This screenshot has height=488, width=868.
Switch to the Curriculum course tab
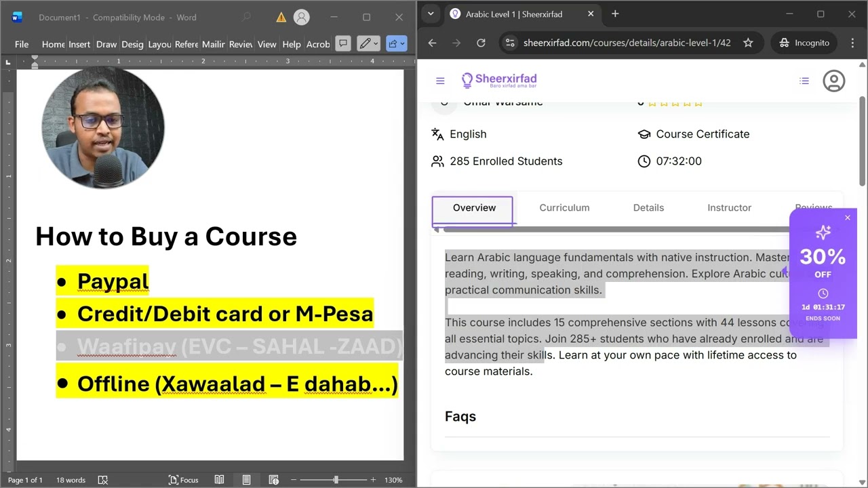[x=564, y=208]
